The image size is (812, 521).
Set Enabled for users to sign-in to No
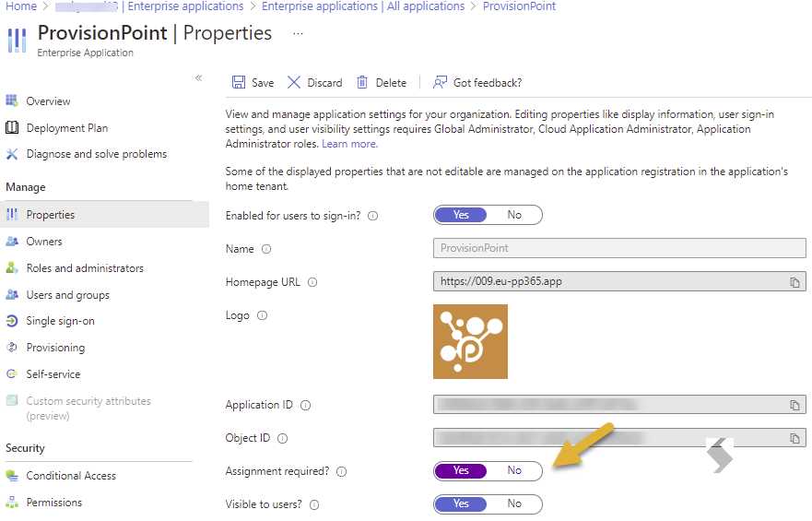(514, 215)
